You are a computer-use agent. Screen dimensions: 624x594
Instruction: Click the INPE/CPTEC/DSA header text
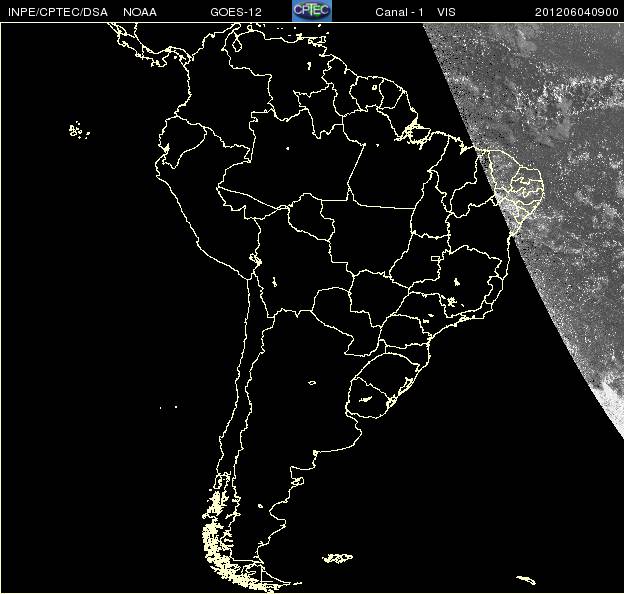pos(58,12)
